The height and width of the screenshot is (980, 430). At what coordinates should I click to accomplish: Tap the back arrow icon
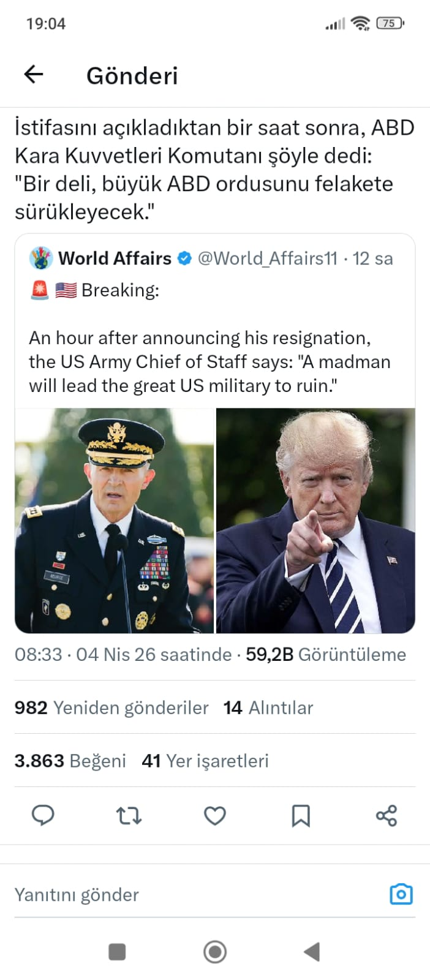[x=34, y=75]
